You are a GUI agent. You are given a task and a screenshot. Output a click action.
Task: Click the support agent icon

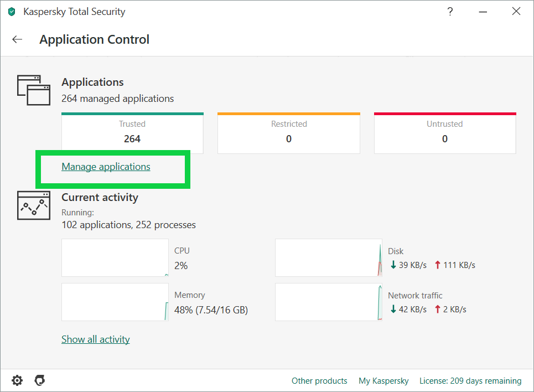pyautogui.click(x=39, y=380)
